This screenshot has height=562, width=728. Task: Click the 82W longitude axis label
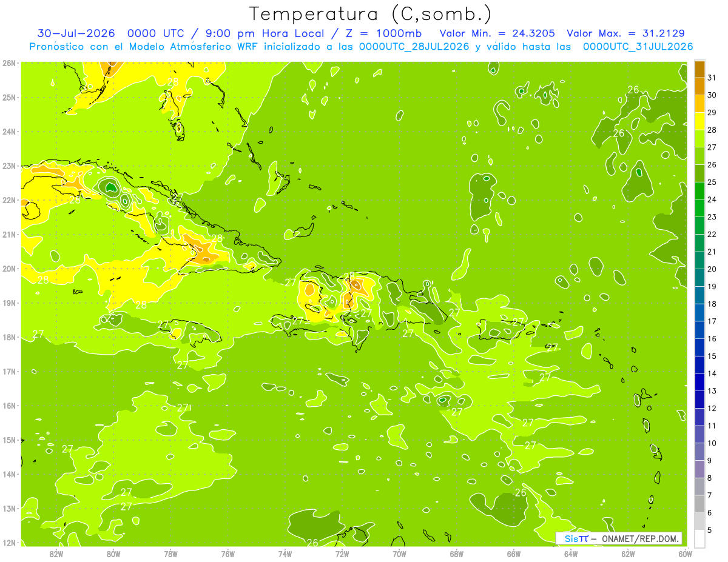tap(56, 554)
